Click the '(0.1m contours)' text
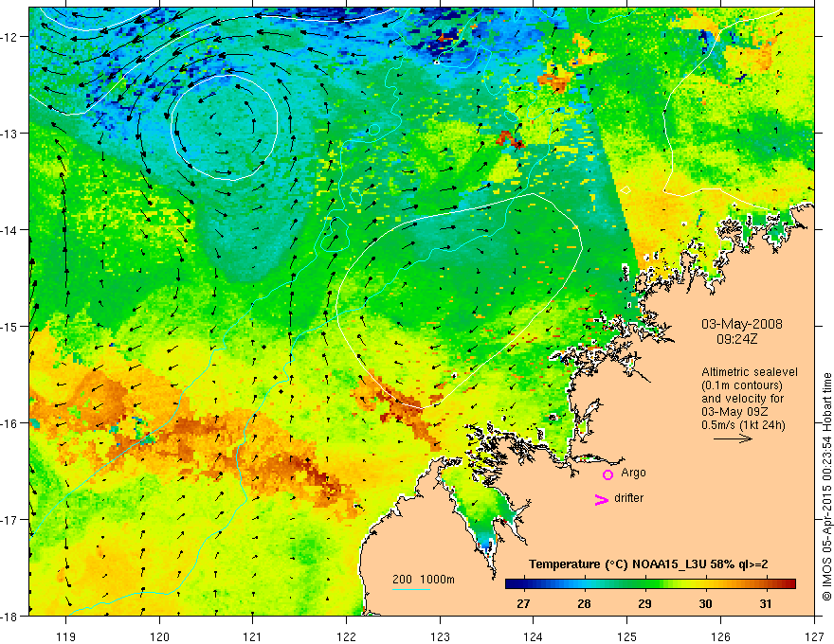The width and height of the screenshot is (834, 644). tap(742, 385)
